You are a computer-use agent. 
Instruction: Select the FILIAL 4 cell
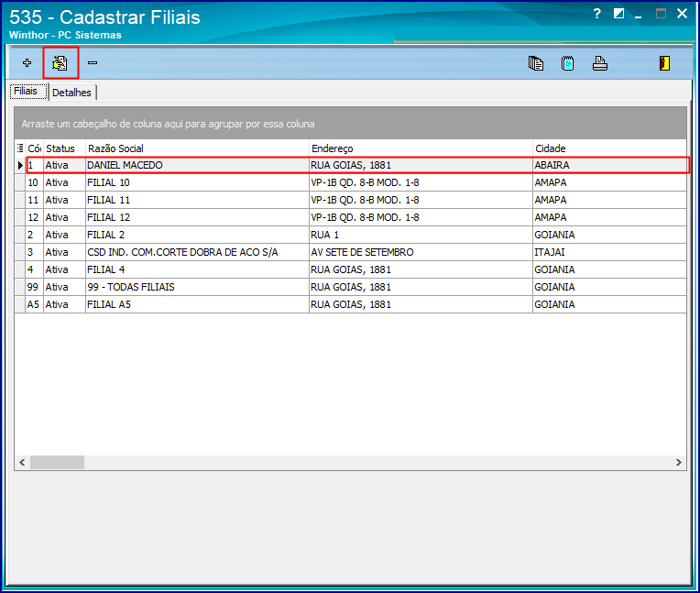pos(197,269)
